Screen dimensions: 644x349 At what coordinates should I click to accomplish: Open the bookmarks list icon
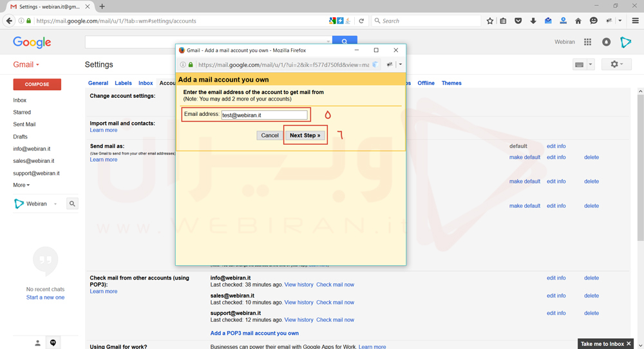tap(503, 21)
